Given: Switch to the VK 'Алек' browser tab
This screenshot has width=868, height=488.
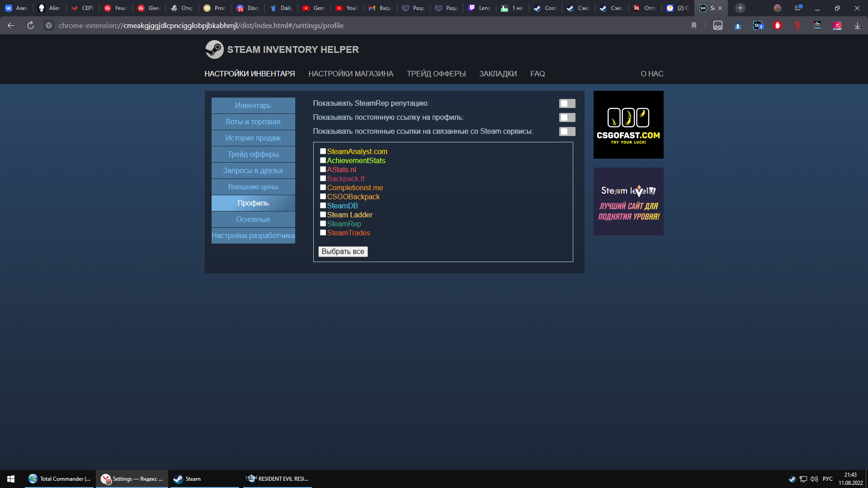Looking at the screenshot, I should [x=17, y=8].
